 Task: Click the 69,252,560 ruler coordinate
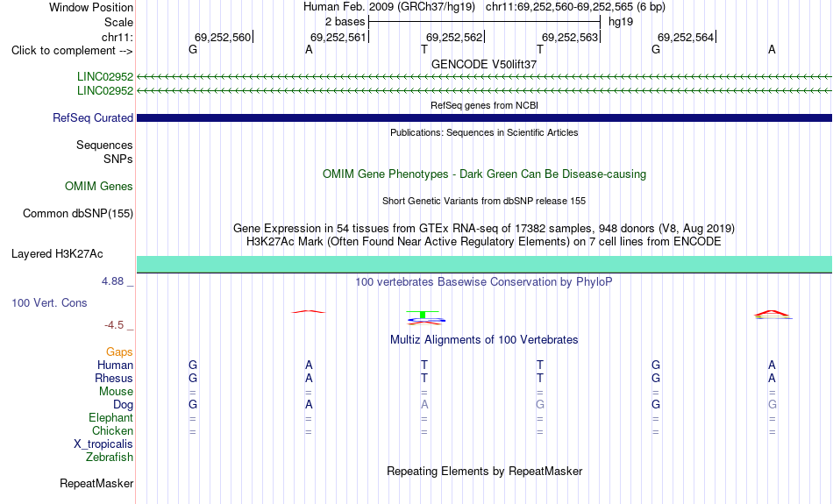point(223,37)
